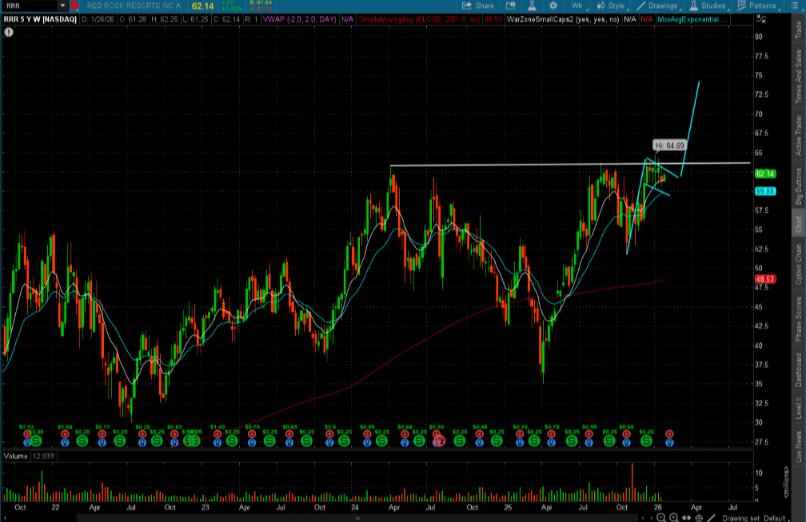Screen dimensions: 806x522
Task: Click the horizontal chart scrollbar
Action: click(358, 518)
